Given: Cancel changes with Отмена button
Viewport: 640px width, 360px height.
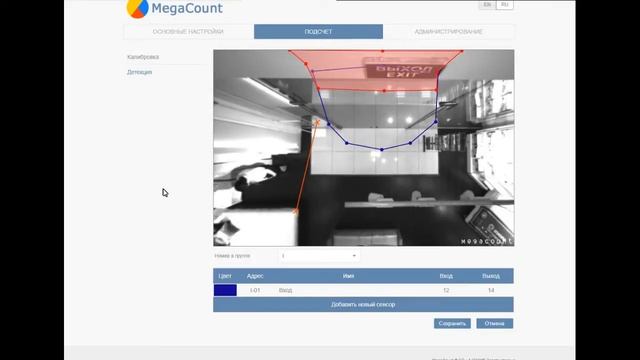Looking at the screenshot, I should 495,323.
